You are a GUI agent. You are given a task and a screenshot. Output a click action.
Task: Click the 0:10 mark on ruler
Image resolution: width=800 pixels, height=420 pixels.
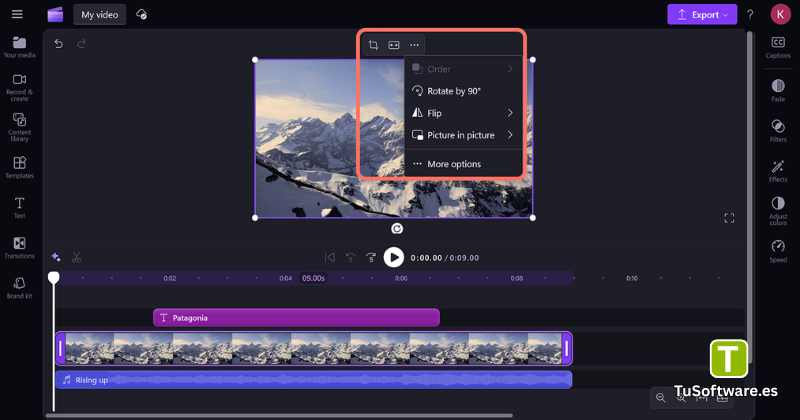pos(632,278)
